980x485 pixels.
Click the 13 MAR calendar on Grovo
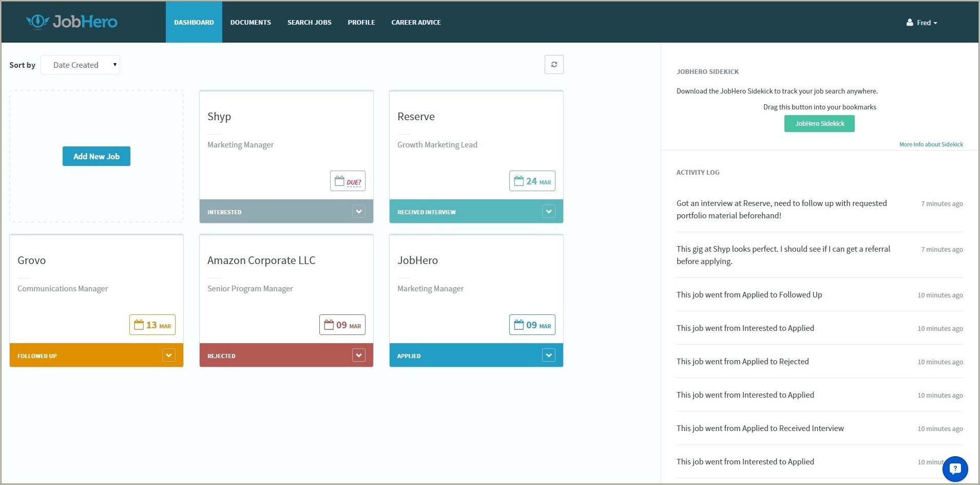coord(152,325)
